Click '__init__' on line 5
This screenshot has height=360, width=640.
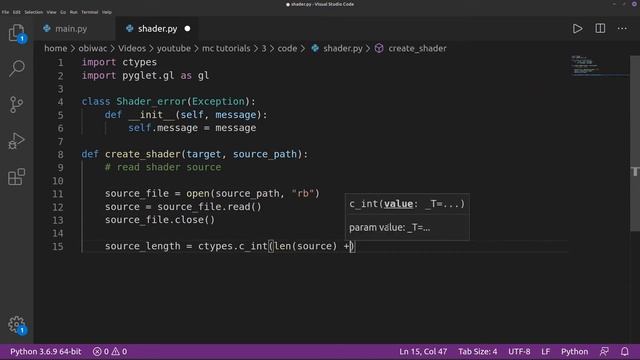(151, 115)
